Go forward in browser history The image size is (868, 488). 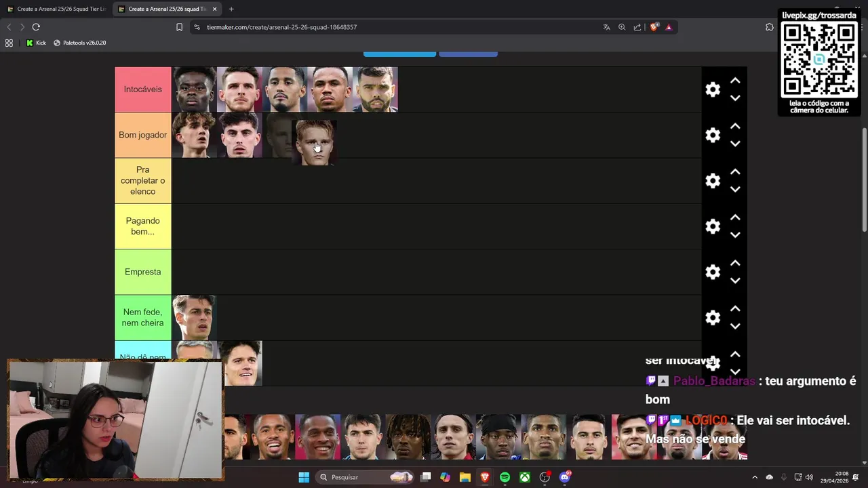22,27
